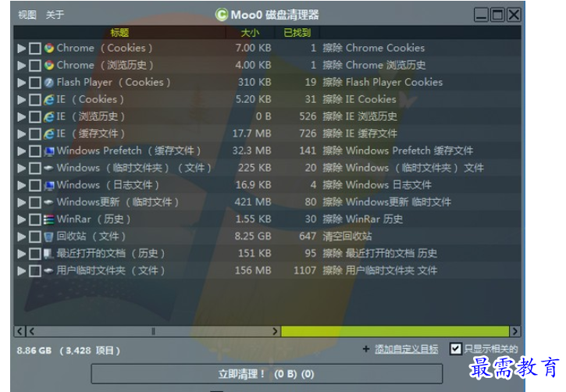Check the Chrome (Cookies) checkbox
The height and width of the screenshot is (392, 566).
(x=35, y=48)
